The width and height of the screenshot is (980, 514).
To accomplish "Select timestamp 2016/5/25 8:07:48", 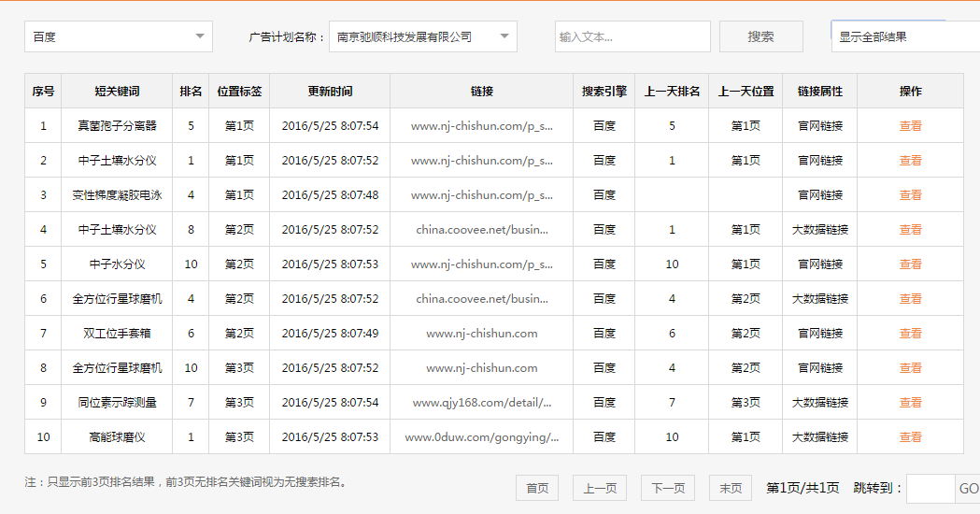I will click(330, 195).
